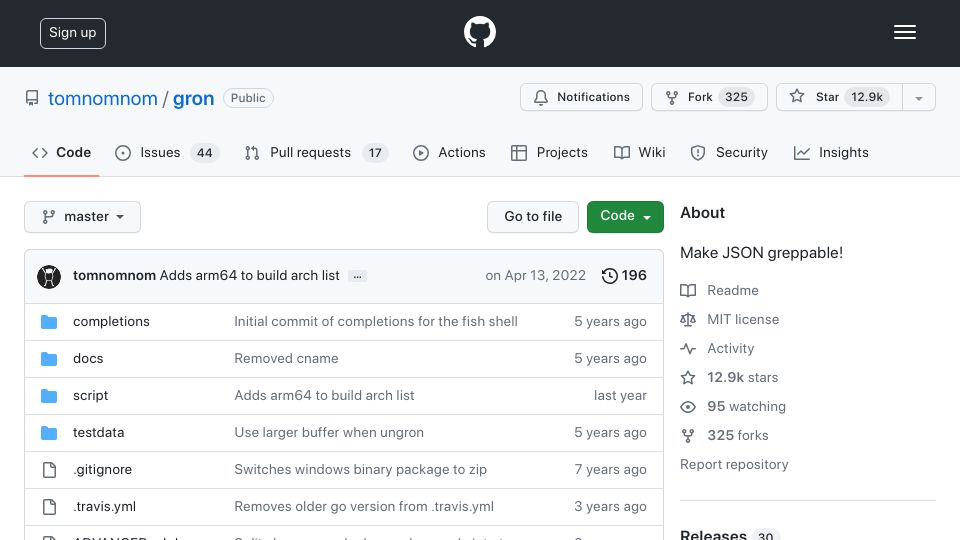Click the Report repository link

pyautogui.click(x=734, y=465)
